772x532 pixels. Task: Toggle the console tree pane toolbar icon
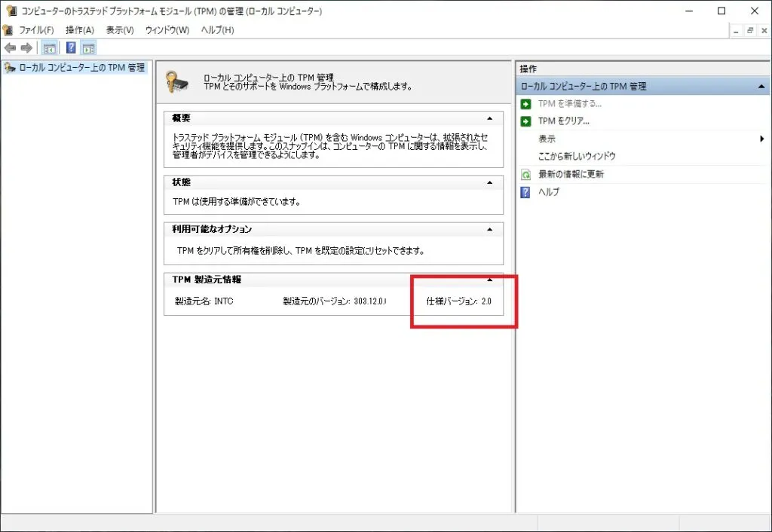(x=49, y=47)
